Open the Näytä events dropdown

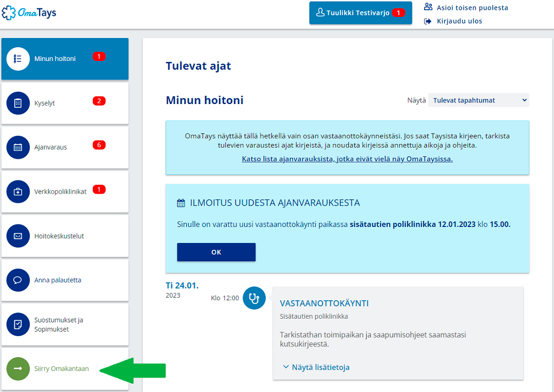click(478, 100)
